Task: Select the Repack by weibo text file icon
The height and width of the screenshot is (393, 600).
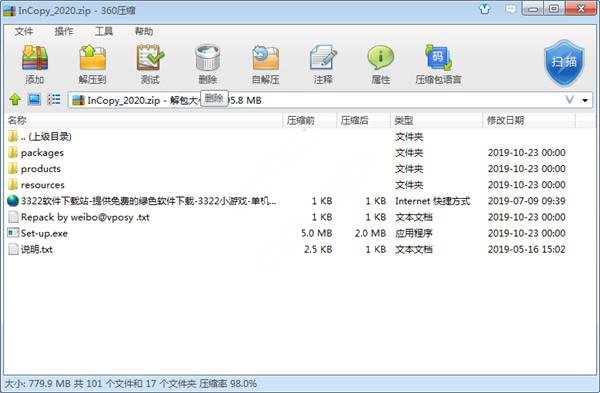Action: point(13,217)
